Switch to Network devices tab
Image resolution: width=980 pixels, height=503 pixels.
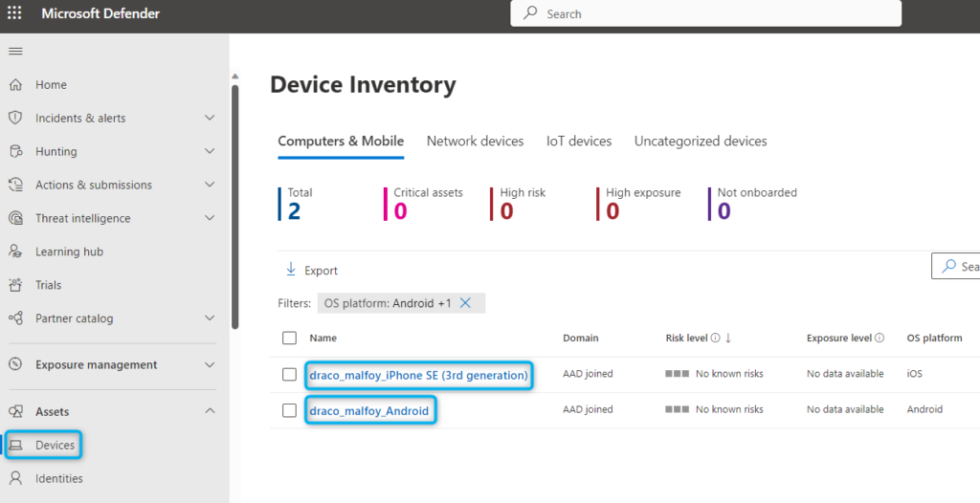click(475, 142)
